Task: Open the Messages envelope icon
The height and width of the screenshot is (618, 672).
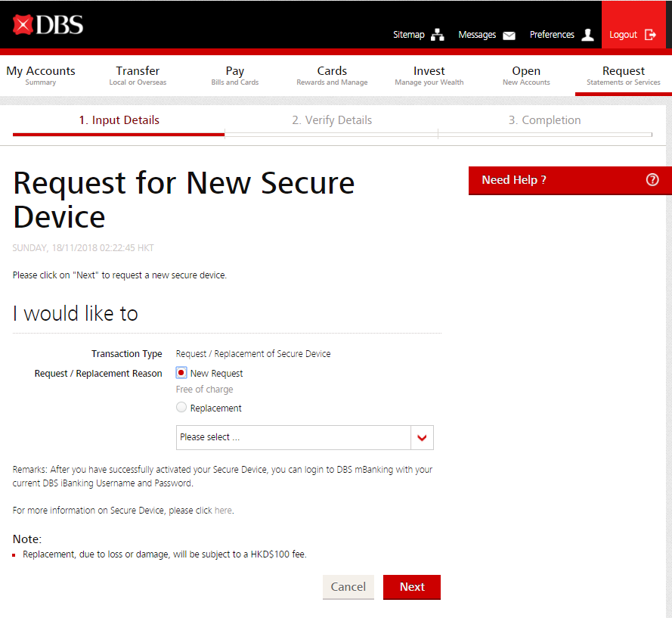Action: coord(509,35)
